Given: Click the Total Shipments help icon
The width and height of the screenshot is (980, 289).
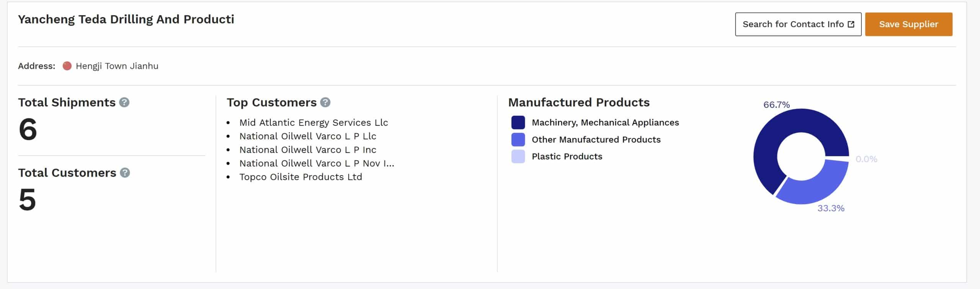Looking at the screenshot, I should click(x=124, y=102).
